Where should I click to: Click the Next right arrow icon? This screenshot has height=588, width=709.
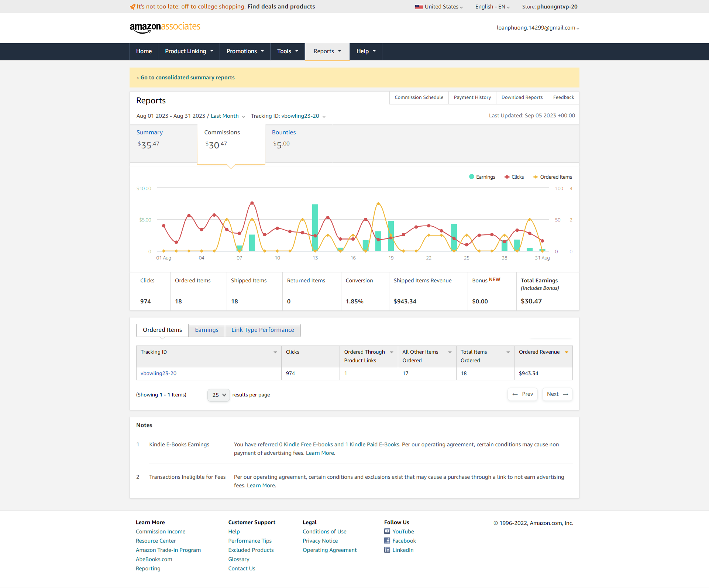(x=565, y=394)
